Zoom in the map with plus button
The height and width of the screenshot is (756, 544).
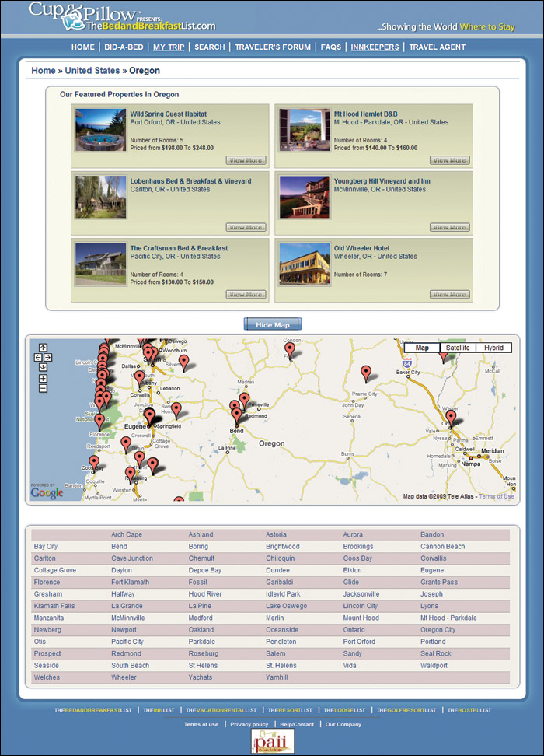[43, 379]
